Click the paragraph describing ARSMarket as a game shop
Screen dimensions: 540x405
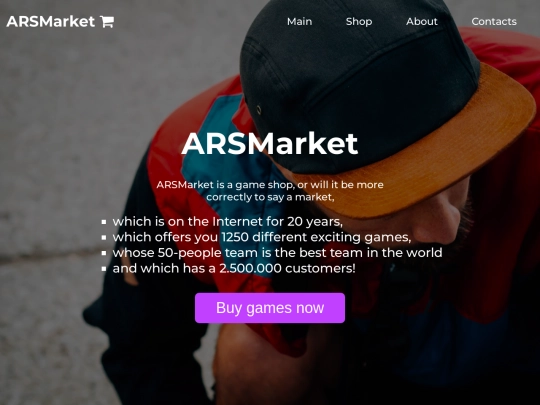pos(270,191)
